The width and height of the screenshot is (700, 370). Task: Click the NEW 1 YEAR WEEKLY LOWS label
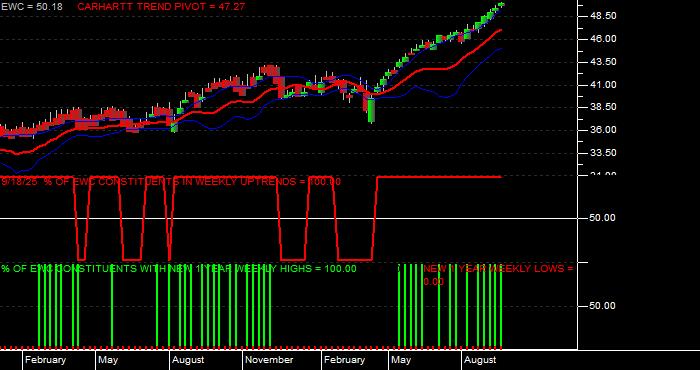pyautogui.click(x=498, y=275)
